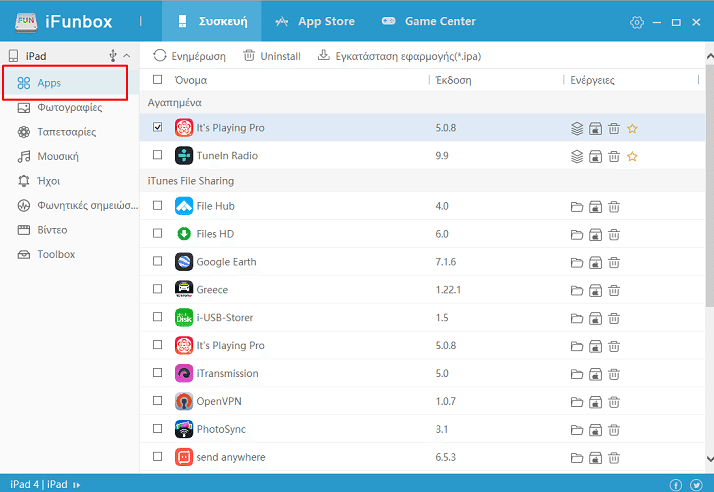The height and width of the screenshot is (492, 714).
Task: Check the Greece app checkbox
Action: pos(158,289)
